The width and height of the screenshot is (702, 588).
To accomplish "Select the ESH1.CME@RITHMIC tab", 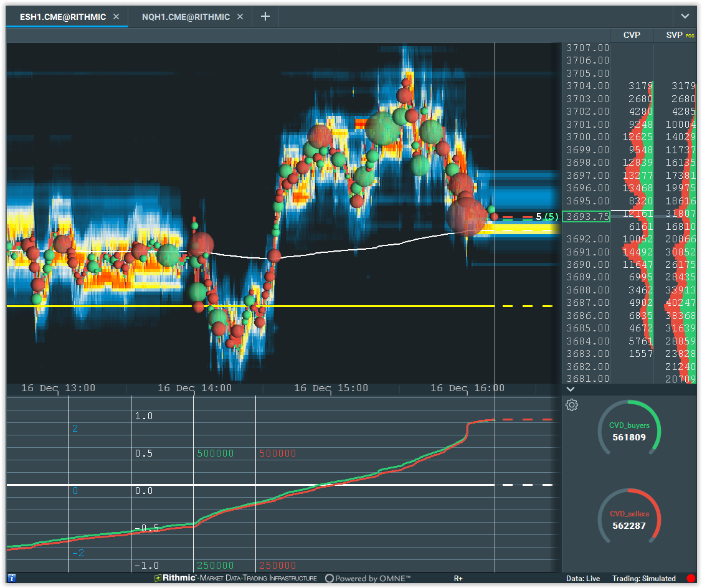I will point(63,17).
